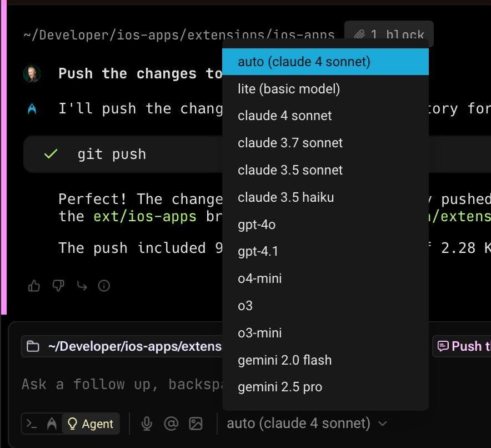
Task: Switch to terminal command mode icon
Action: (x=32, y=424)
